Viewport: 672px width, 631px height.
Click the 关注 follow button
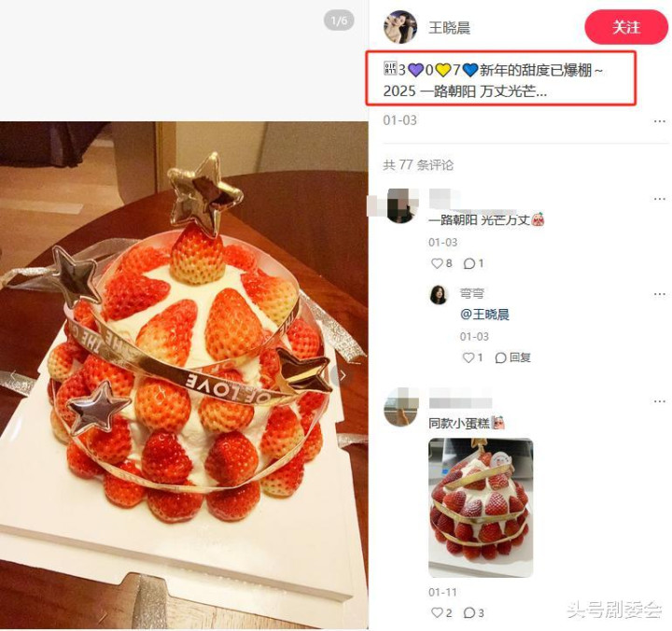point(625,27)
